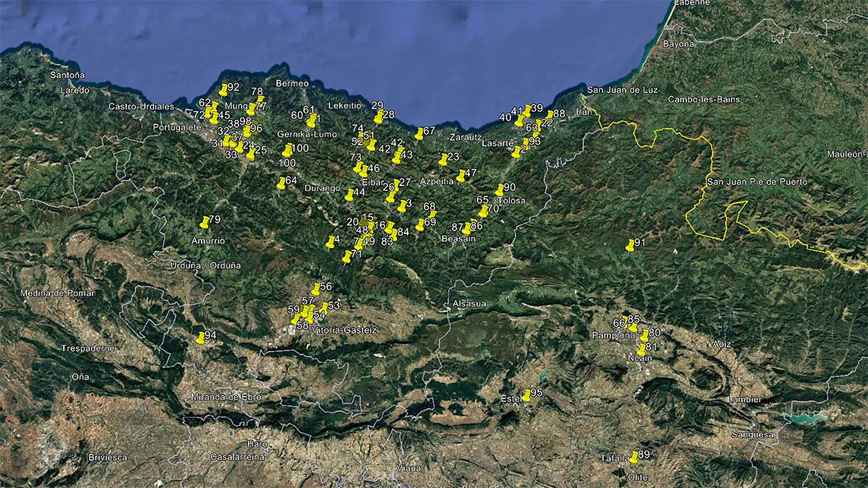Image resolution: width=868 pixels, height=488 pixels.
Task: Select the isolated pushpin numbered 91
Action: point(630,245)
